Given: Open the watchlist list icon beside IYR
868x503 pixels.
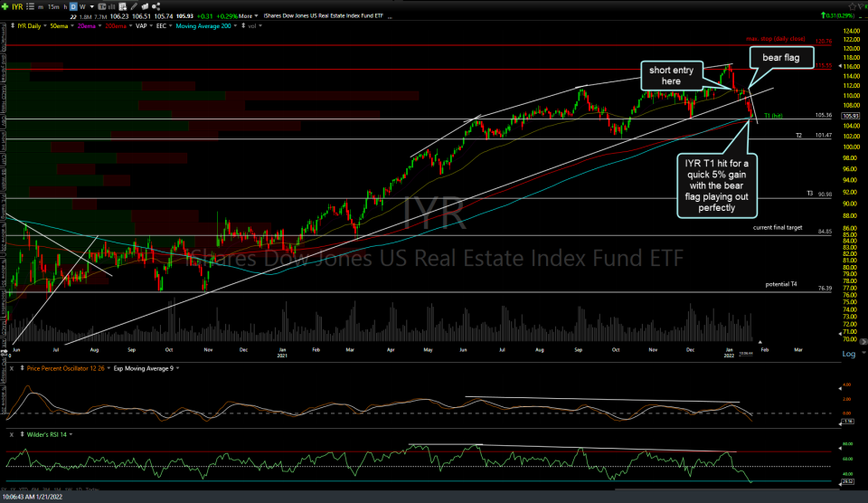Looking at the screenshot, I should pos(30,6).
